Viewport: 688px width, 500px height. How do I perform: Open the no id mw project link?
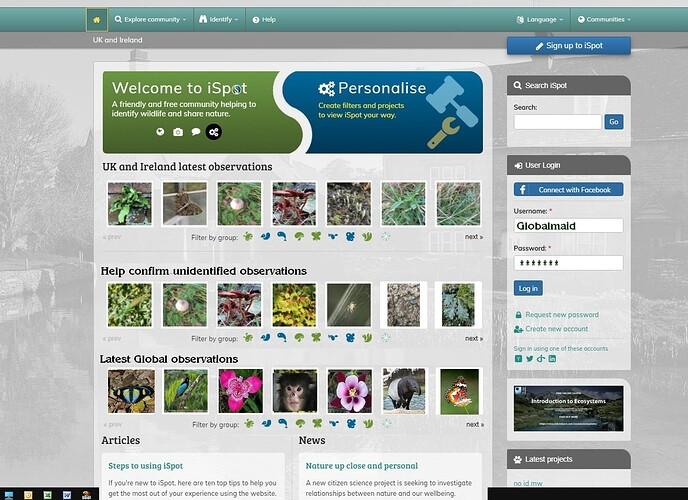[528, 483]
